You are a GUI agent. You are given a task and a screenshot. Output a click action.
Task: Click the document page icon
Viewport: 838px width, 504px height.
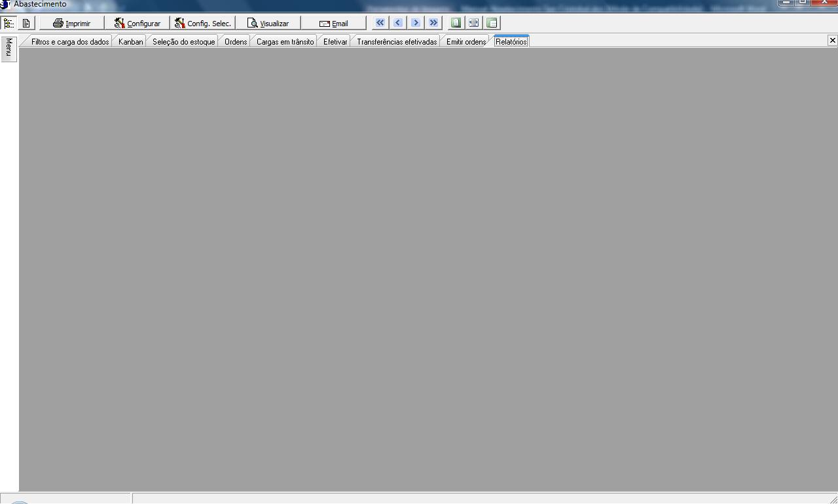[x=26, y=23]
